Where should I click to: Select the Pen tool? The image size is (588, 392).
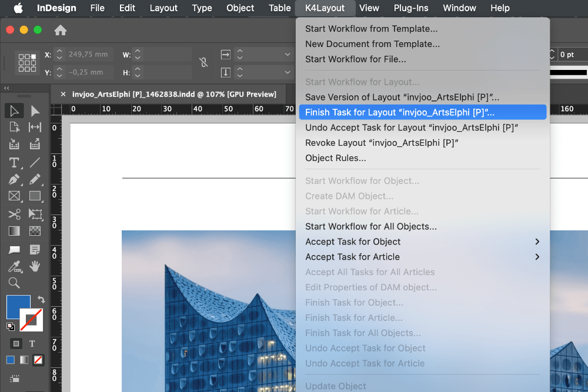point(15,179)
